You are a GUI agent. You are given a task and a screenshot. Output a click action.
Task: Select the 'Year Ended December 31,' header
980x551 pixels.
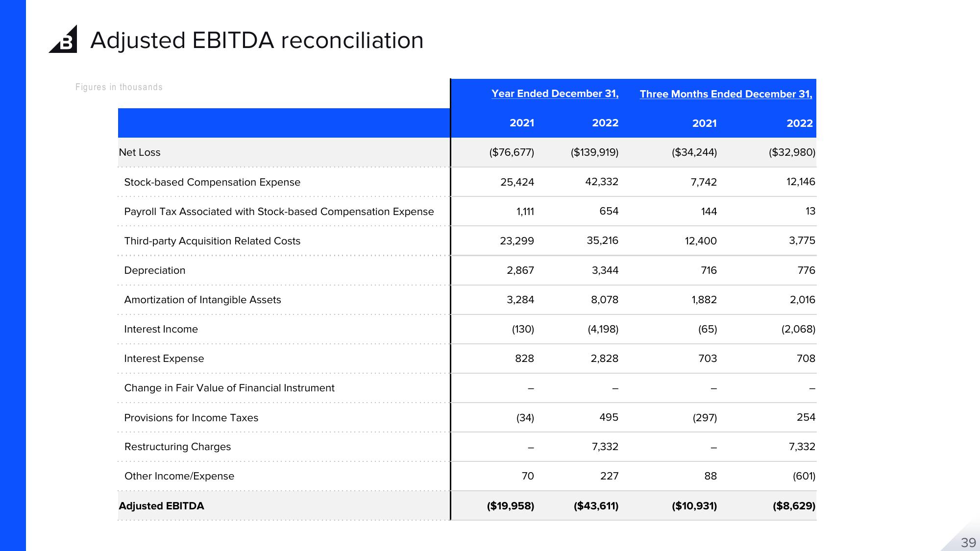pos(555,94)
